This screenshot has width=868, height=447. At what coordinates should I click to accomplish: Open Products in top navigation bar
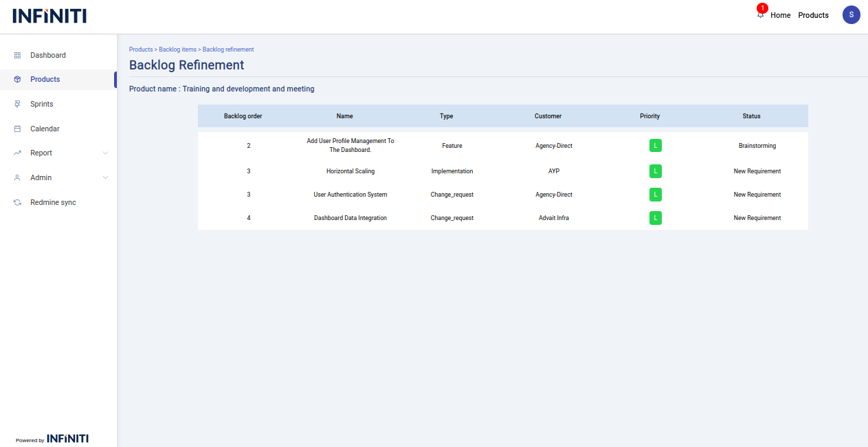point(813,15)
